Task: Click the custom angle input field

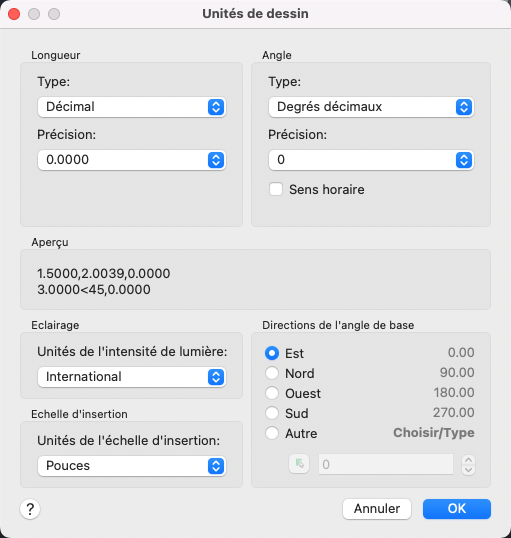Action: pyautogui.click(x=386, y=464)
